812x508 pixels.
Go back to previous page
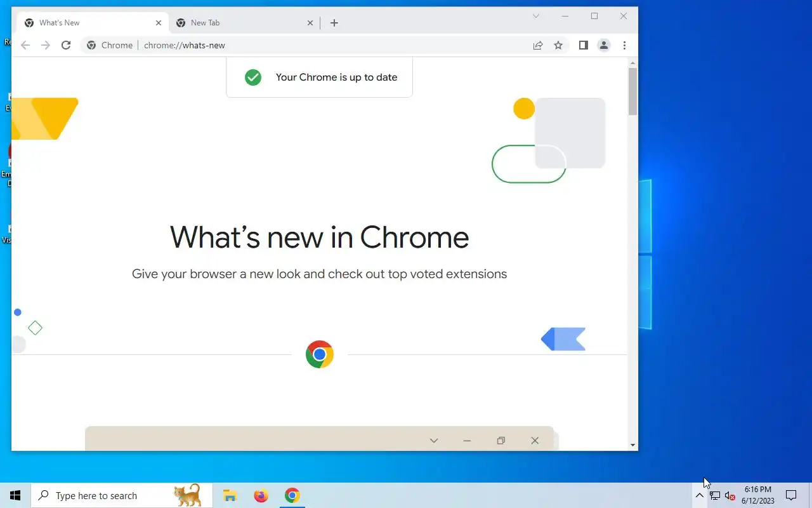coord(25,45)
